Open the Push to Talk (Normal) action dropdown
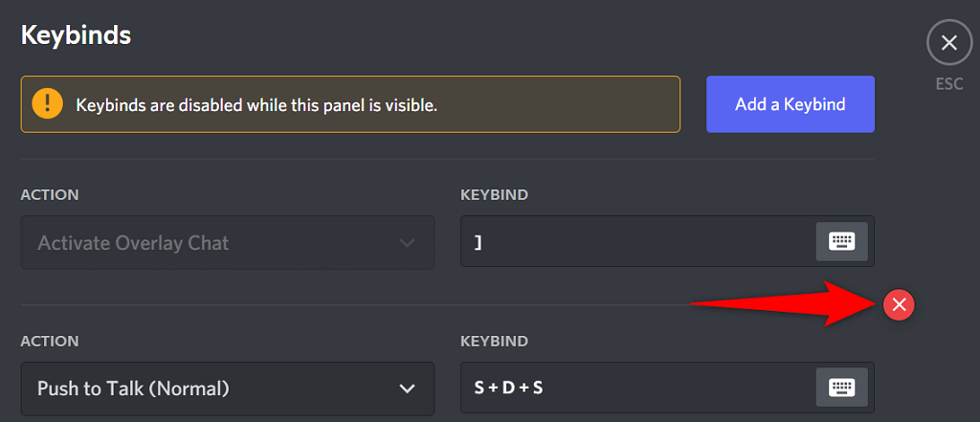 click(211, 388)
